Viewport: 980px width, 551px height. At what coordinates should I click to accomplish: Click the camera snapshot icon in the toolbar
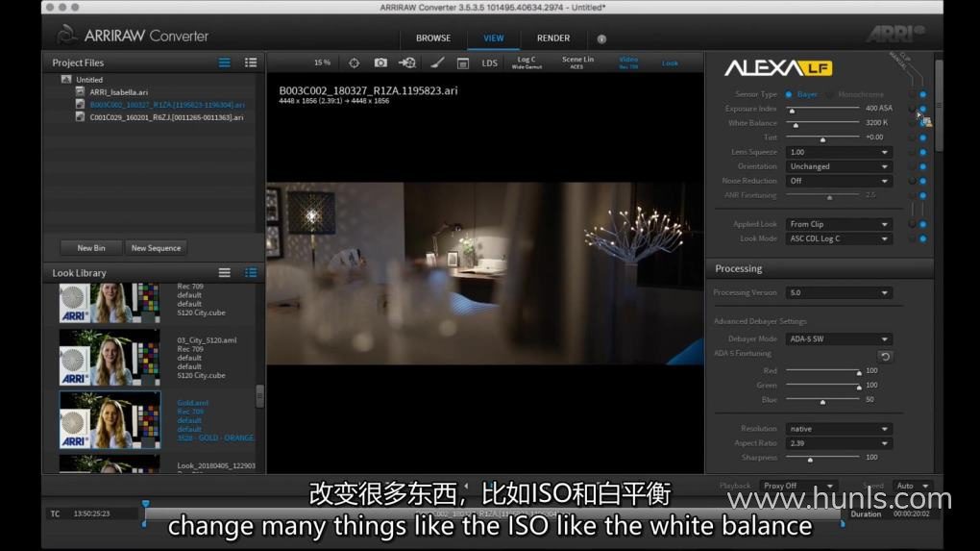coord(380,63)
